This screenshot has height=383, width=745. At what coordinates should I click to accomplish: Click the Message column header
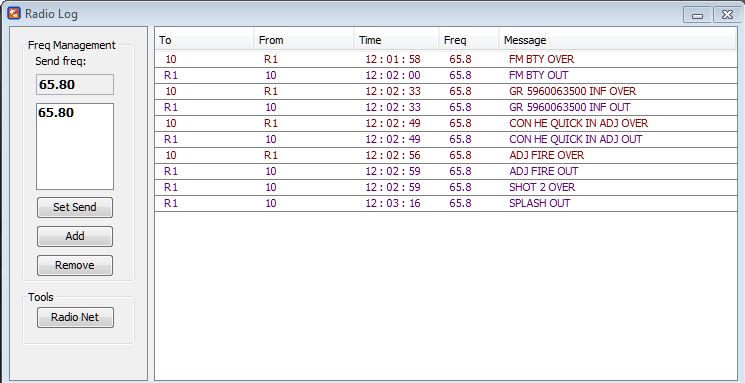618,40
